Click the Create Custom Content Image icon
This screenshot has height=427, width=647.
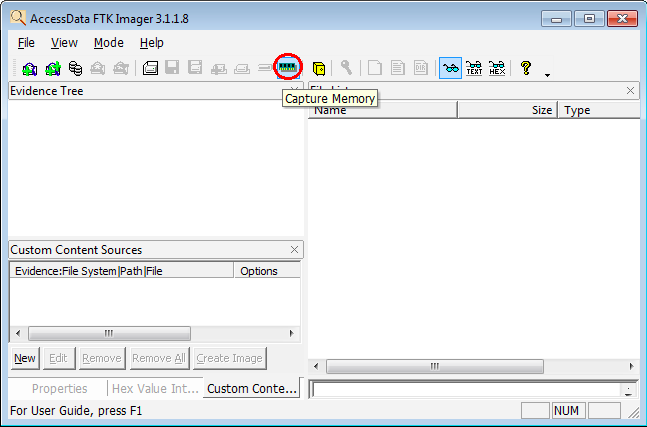point(242,68)
